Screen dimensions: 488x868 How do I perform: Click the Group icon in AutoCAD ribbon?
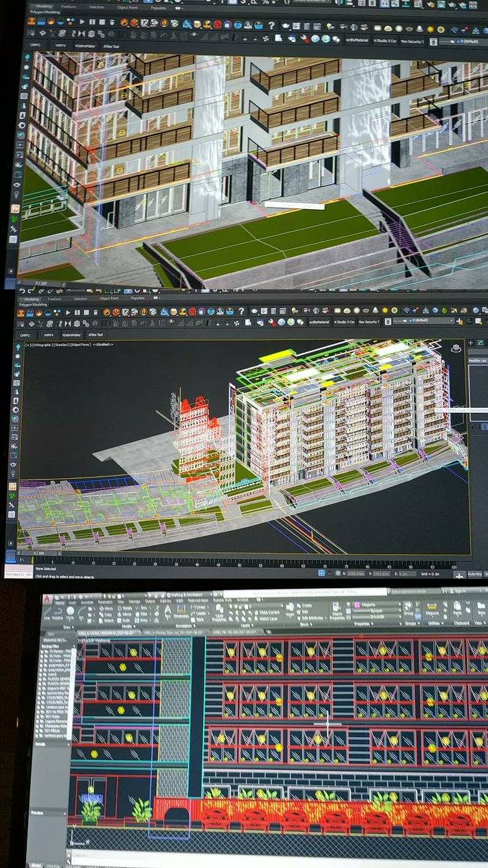pos(408,607)
